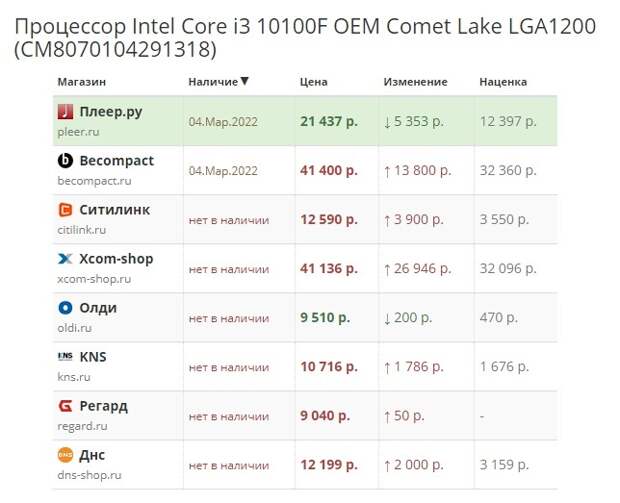
Task: Click the regard.ru website link
Action: tap(82, 426)
